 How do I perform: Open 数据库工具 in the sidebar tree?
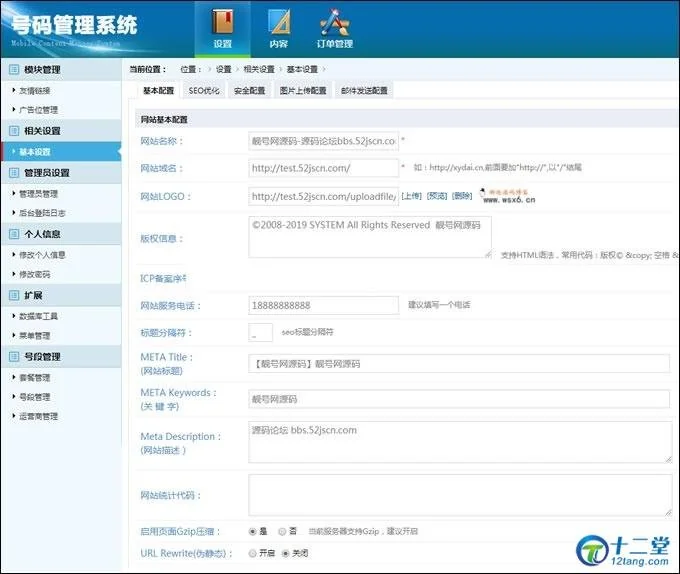click(40, 316)
